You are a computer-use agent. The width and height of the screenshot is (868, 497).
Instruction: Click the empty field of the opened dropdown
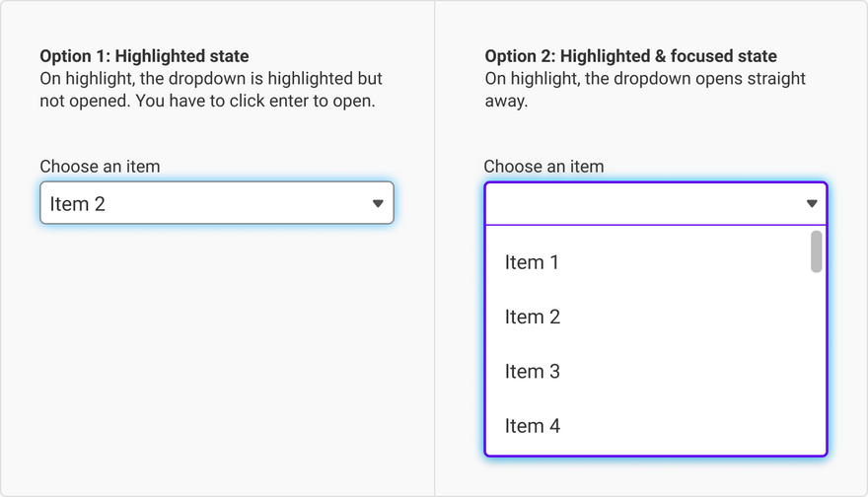(641, 203)
